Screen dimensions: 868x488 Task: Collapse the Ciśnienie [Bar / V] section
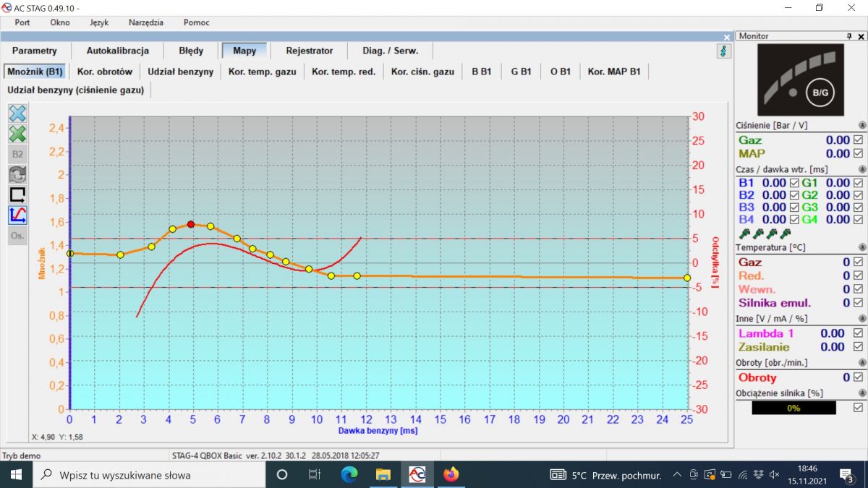click(862, 125)
